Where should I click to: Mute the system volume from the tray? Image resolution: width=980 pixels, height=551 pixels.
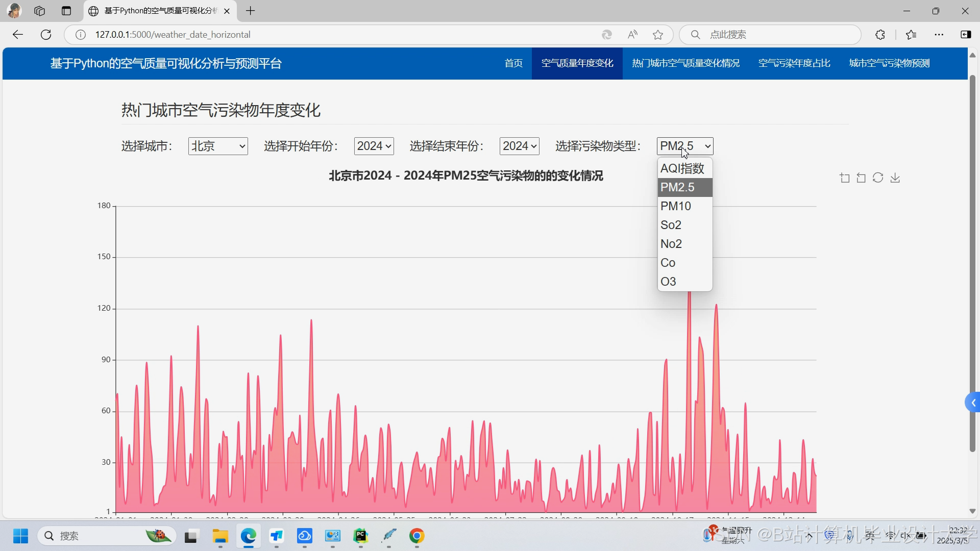click(x=904, y=536)
